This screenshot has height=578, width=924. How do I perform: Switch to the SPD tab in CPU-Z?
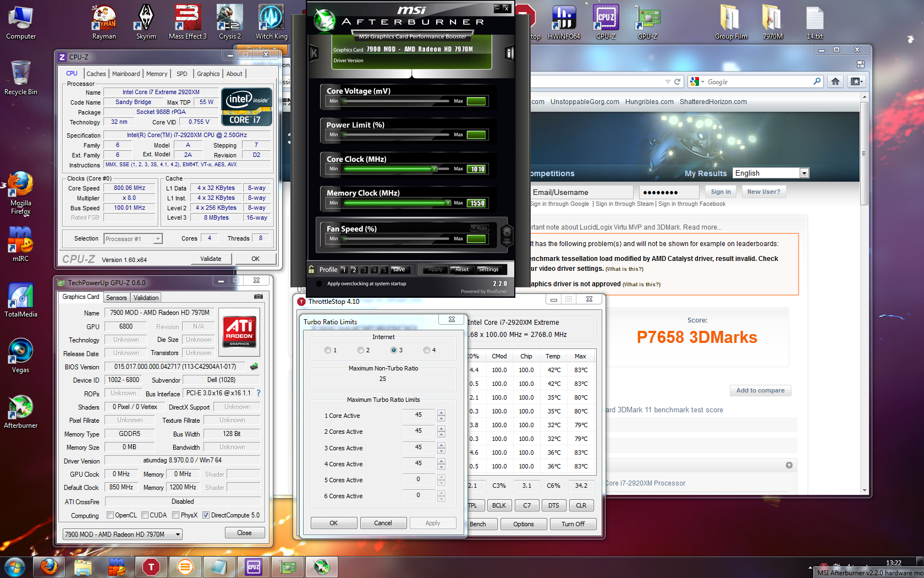tap(182, 74)
